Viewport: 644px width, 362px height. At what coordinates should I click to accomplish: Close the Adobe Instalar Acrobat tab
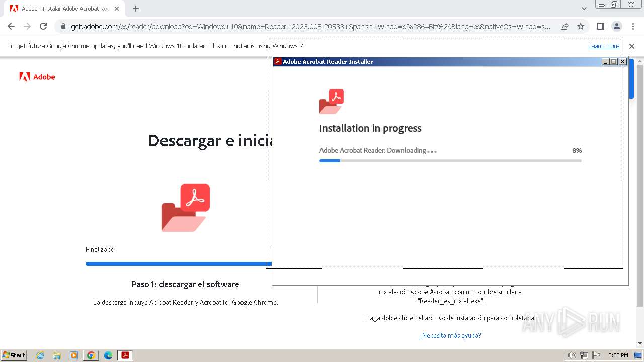(x=117, y=9)
